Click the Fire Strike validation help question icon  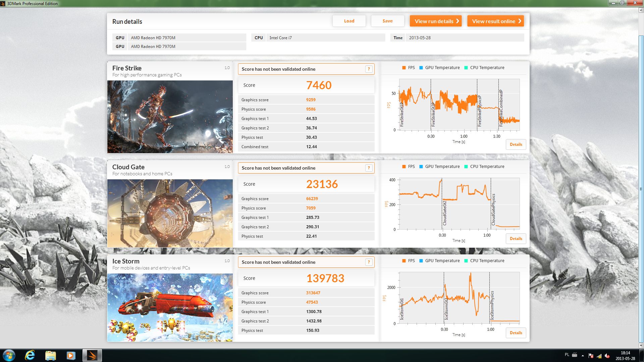click(369, 69)
